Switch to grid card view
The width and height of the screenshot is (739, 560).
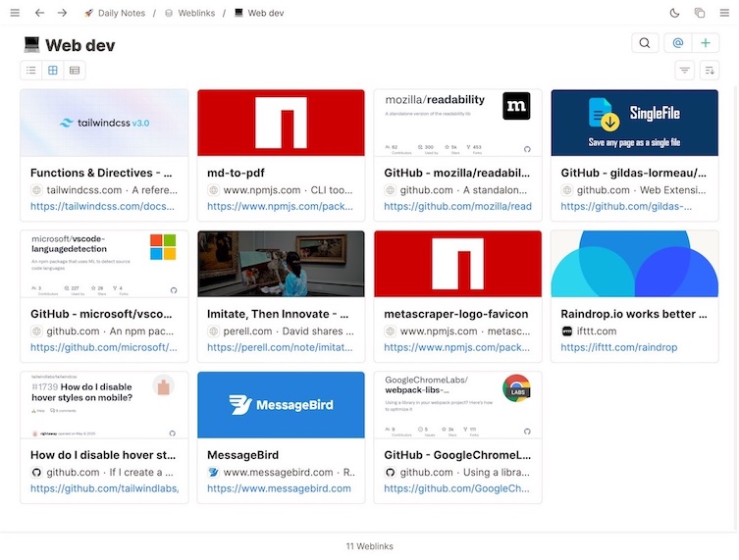click(x=53, y=71)
